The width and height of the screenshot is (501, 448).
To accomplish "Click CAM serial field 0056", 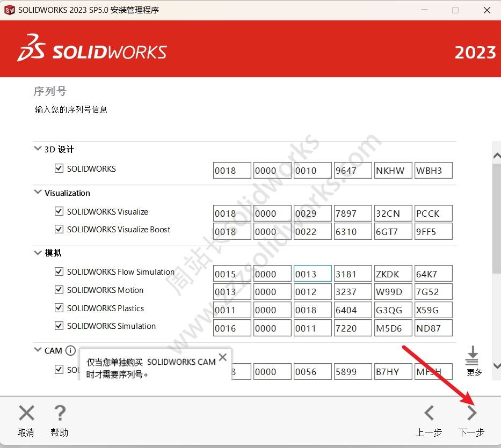I will coord(313,371).
